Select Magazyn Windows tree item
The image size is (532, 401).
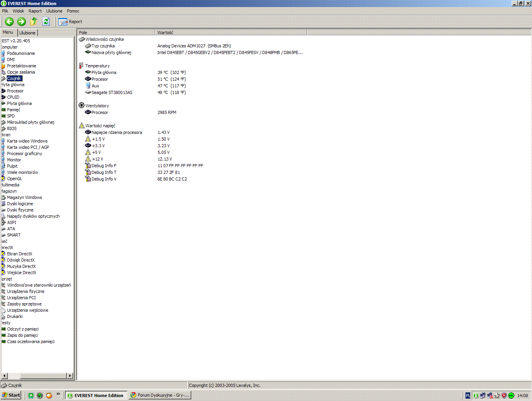click(25, 197)
